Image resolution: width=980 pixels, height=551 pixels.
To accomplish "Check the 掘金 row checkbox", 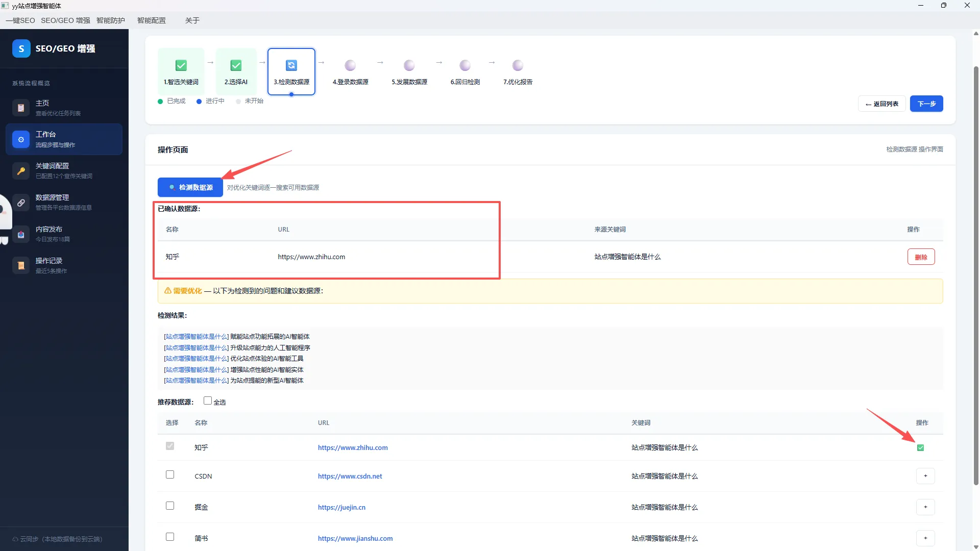I will point(170,506).
